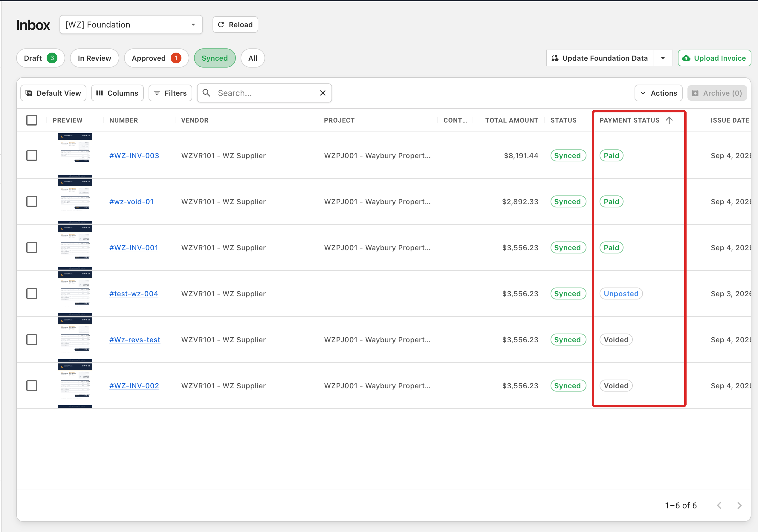
Task: Open invoice link #Wz-revs-test
Action: click(135, 340)
